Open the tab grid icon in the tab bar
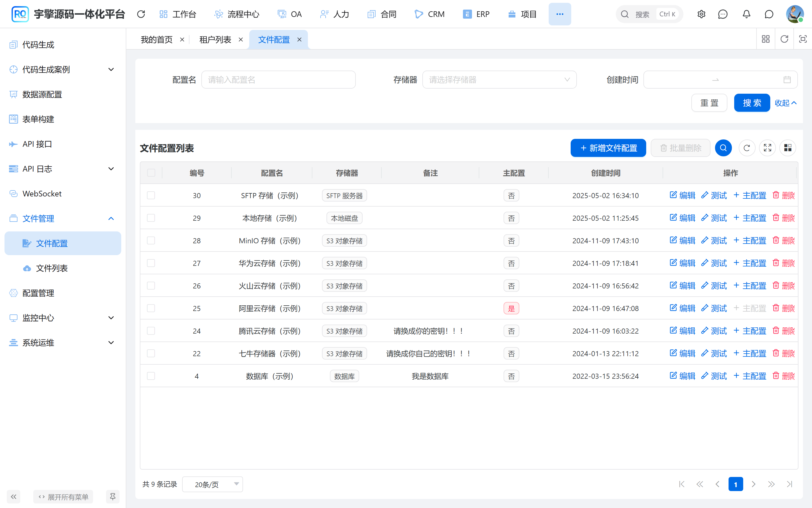Viewport: 812px width, 508px height. click(x=766, y=39)
